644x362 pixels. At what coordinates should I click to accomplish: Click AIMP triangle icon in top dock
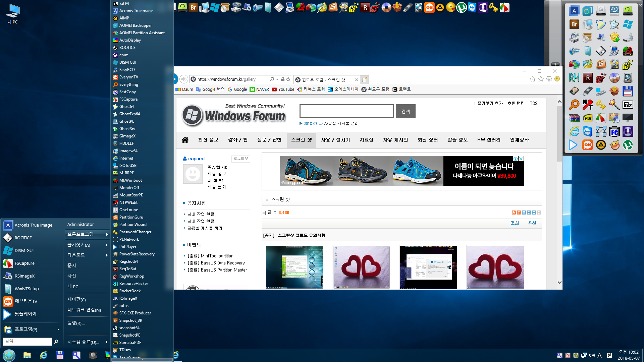click(440, 7)
